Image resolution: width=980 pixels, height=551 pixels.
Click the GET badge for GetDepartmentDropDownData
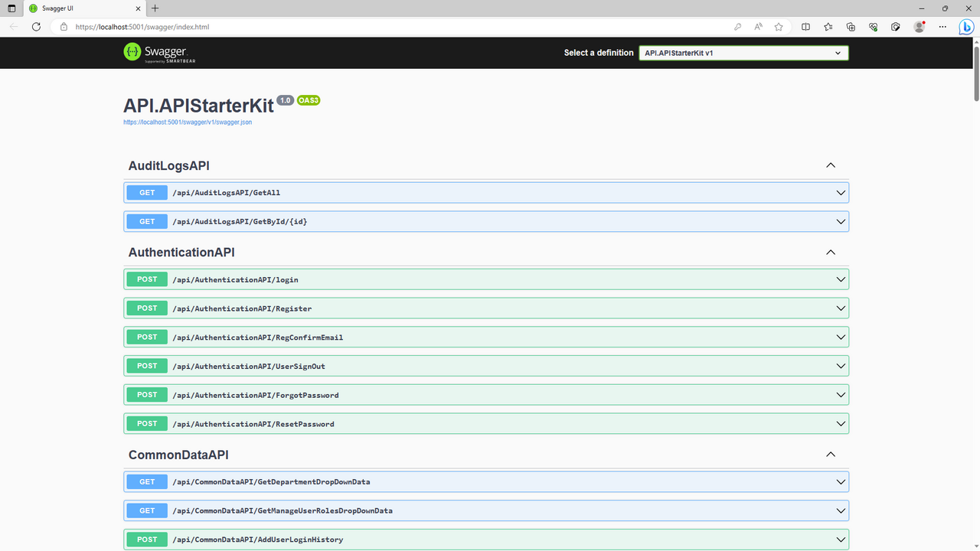[147, 482]
